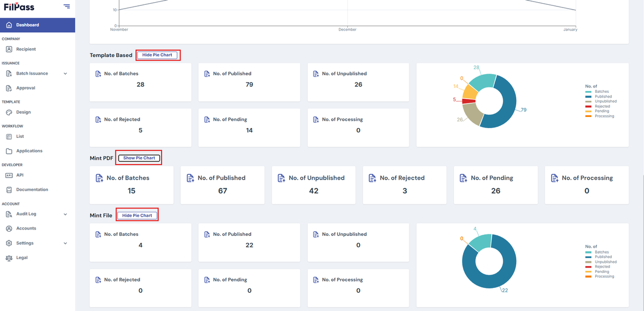Click Template Based Pending value 14
This screenshot has height=311, width=644.
point(249,130)
